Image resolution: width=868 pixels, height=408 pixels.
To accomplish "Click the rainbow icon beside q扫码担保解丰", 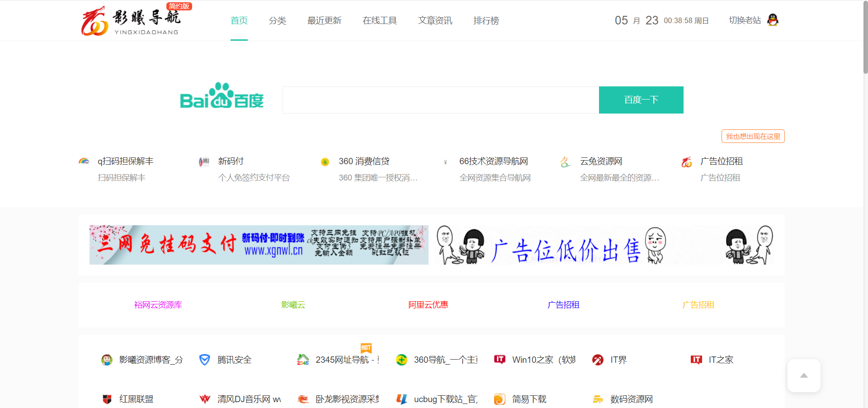I will pos(84,161).
